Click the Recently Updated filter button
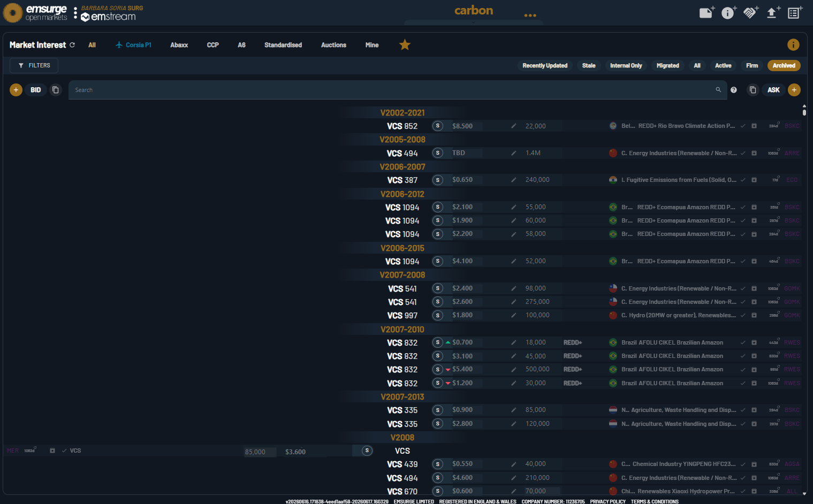This screenshot has height=504, width=813. tap(545, 65)
